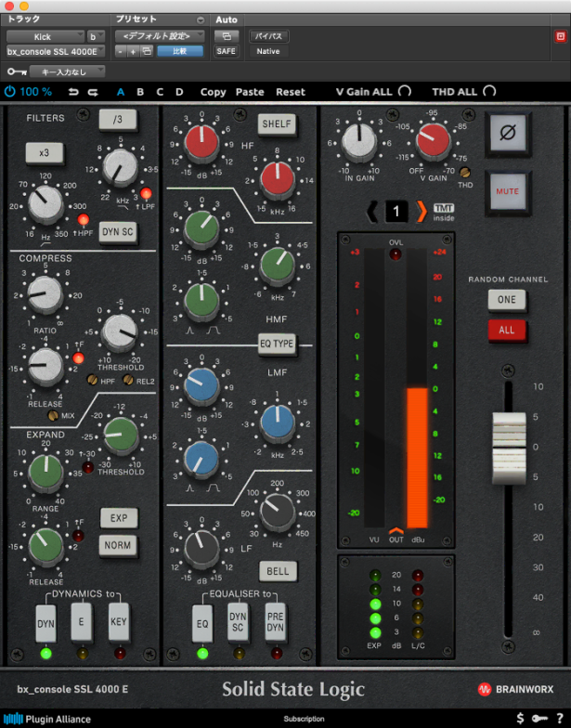Viewport: 571px width, 728px height.
Task: Click the REL2 screw control
Action: tap(128, 381)
